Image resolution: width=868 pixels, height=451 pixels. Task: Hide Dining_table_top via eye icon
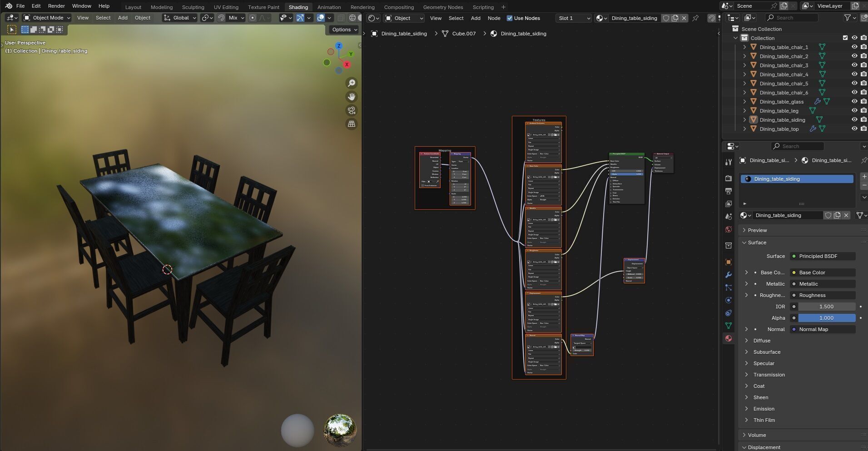click(x=854, y=129)
